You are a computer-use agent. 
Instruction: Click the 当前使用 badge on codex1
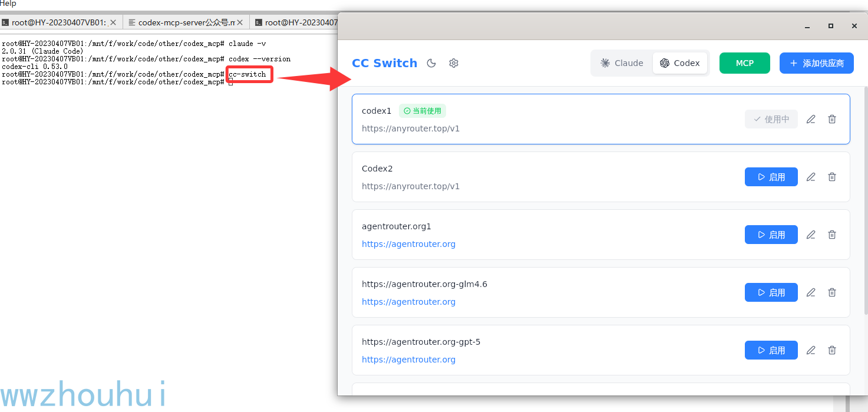pos(423,111)
